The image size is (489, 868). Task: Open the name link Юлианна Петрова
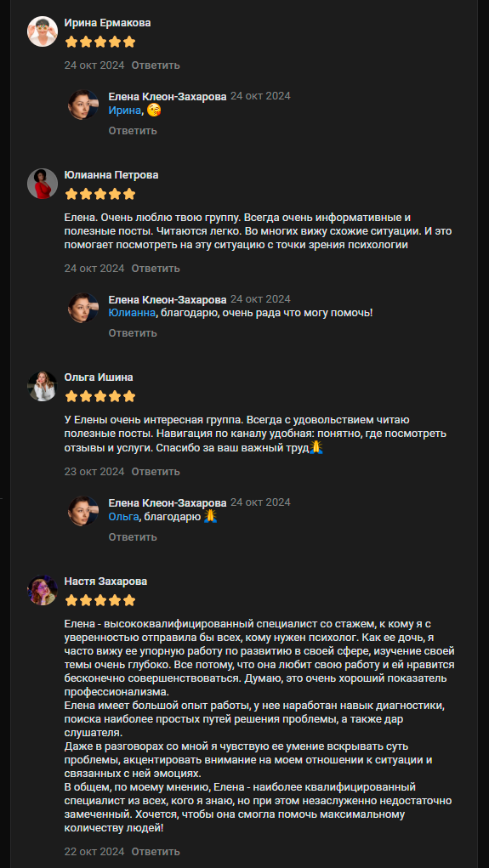point(111,175)
